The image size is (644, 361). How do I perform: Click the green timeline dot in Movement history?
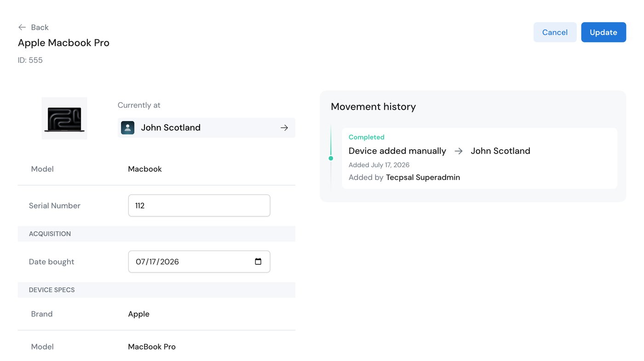click(331, 158)
